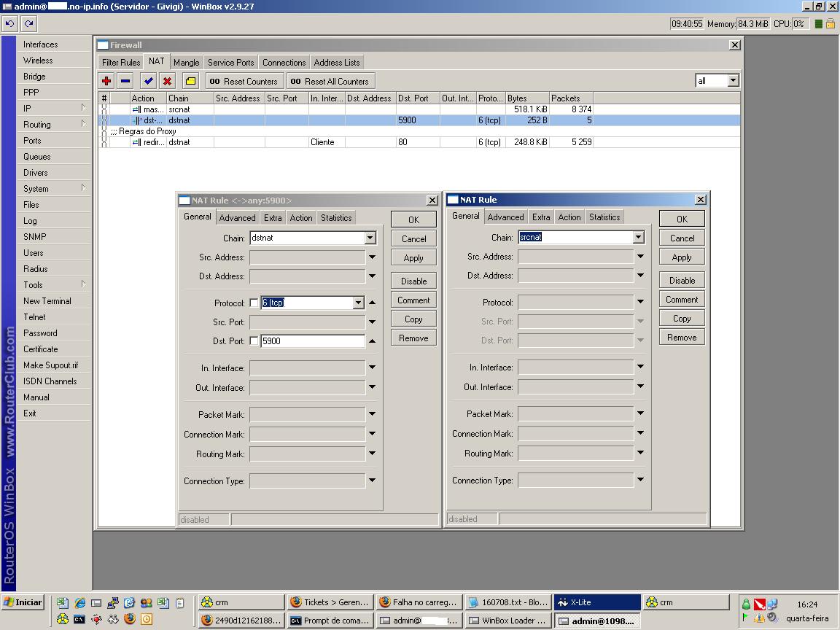
Task: Expand Src. Address field in dstnat rule
Action: [x=372, y=257]
